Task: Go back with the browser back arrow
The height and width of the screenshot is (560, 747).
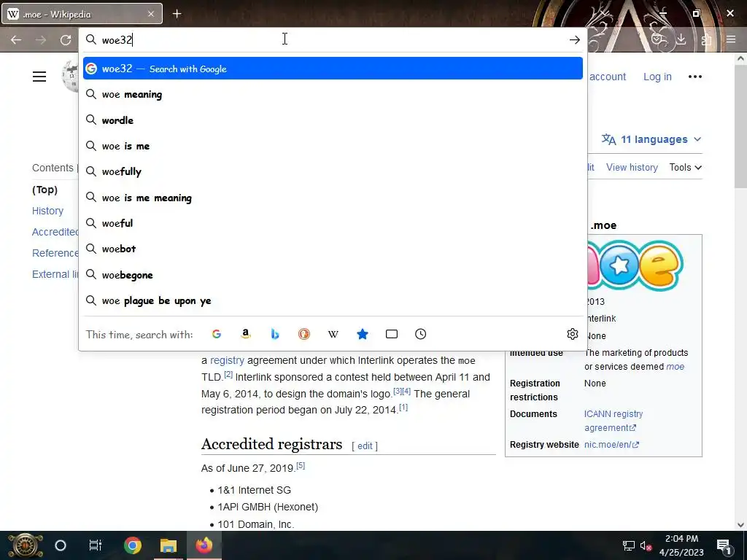Action: (16, 40)
